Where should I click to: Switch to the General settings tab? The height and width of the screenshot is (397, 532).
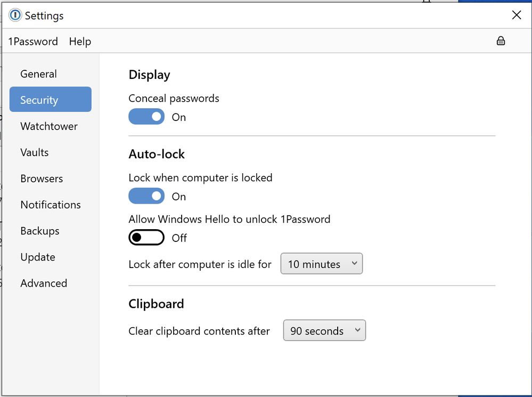(x=38, y=74)
